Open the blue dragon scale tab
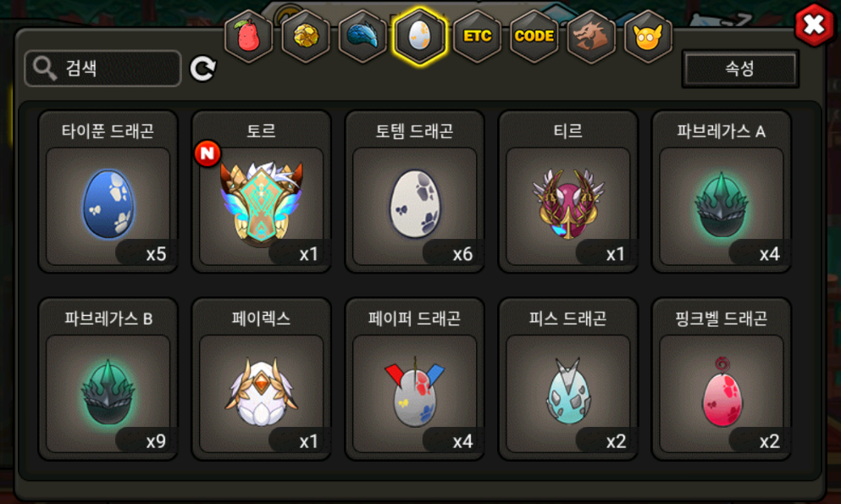 [x=362, y=36]
